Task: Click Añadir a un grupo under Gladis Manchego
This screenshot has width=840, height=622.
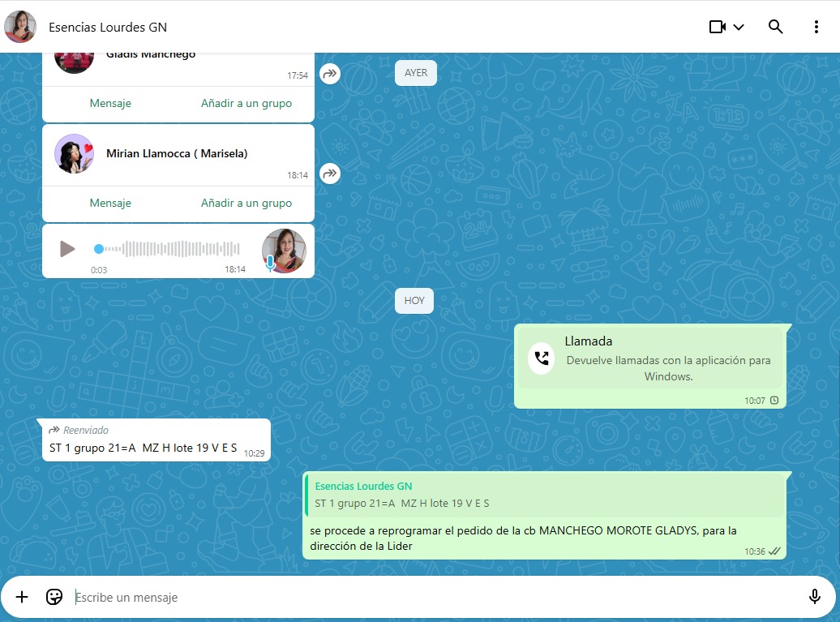Action: (246, 103)
